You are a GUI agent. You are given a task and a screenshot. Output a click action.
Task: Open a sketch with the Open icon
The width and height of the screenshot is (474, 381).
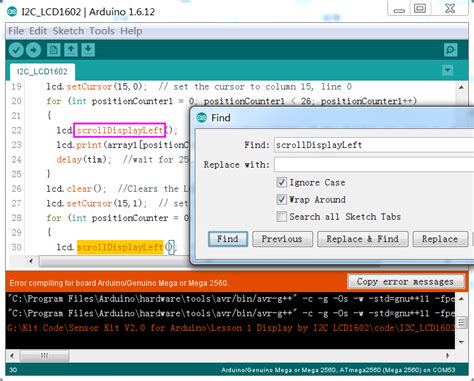[x=71, y=50]
